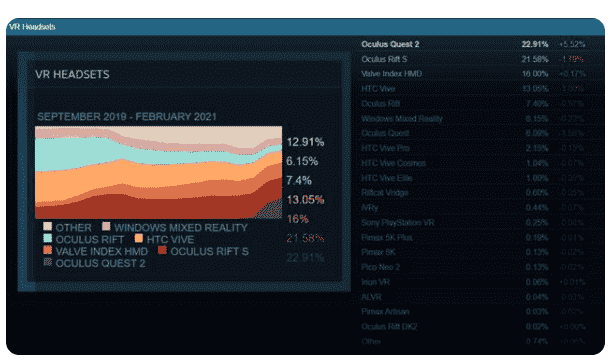Select the Pimax Artisan list row name

(385, 311)
